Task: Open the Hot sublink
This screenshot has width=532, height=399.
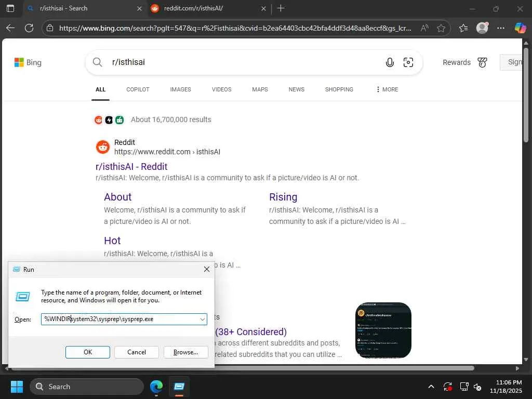Action: coord(112,241)
